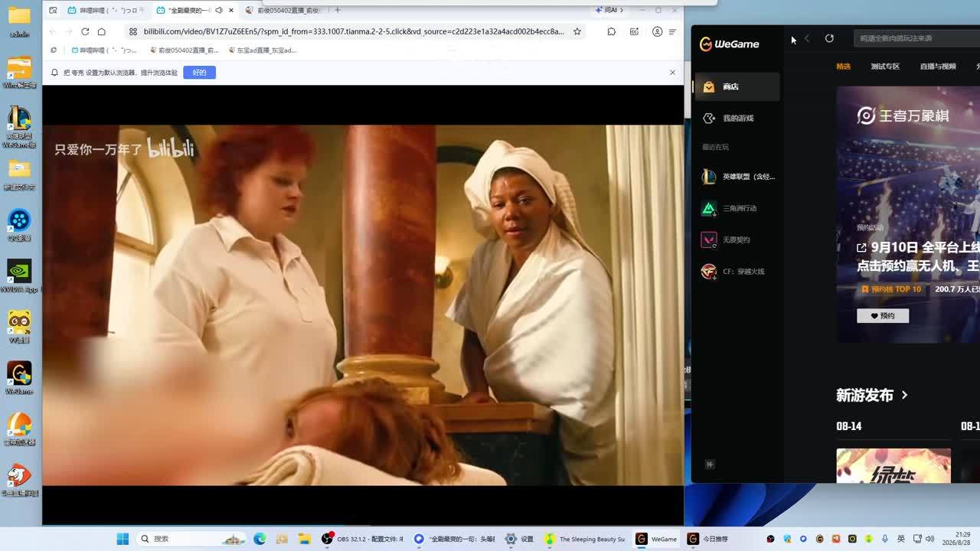Image resolution: width=980 pixels, height=551 pixels.
Task: Open the 08-14 new game thumbnail in WeGame
Action: coord(893,466)
